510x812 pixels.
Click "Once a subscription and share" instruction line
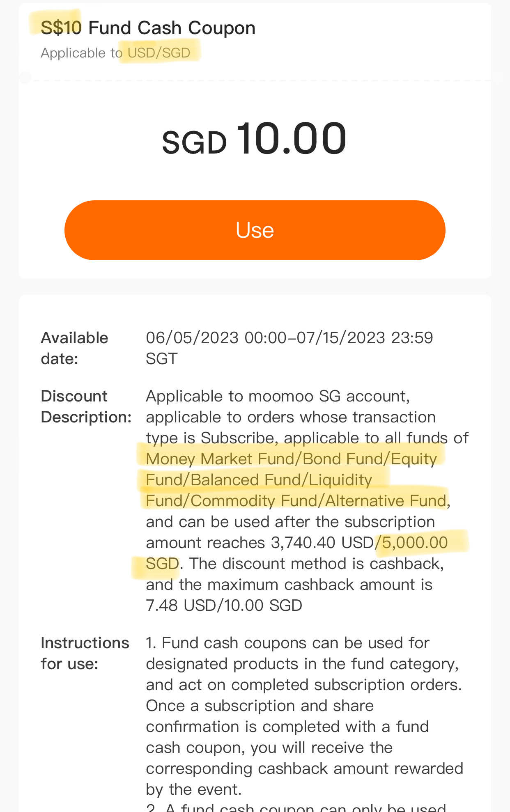point(260,706)
